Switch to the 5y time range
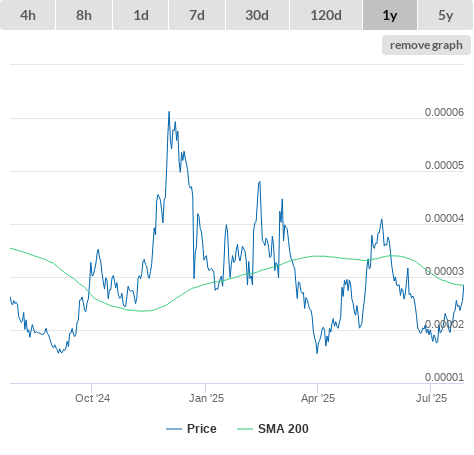Viewport: 474px width, 455px height. tap(446, 15)
